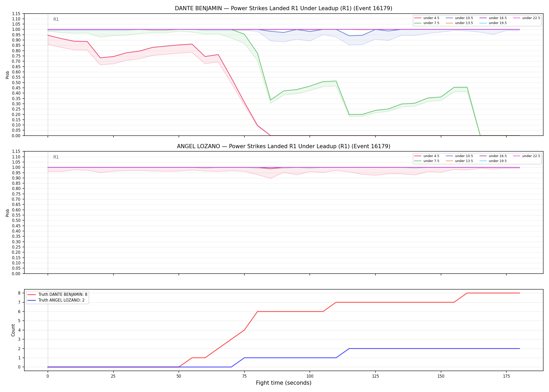This screenshot has height=392, width=549.
Task: Select 'under 4.5' in Dante Benjamin chart legend
Action: [427, 18]
